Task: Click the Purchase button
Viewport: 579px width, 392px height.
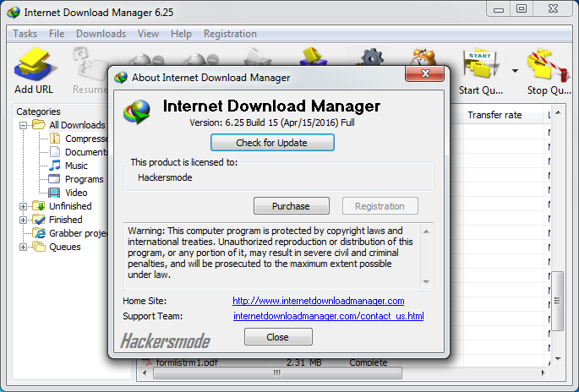Action: (x=292, y=206)
